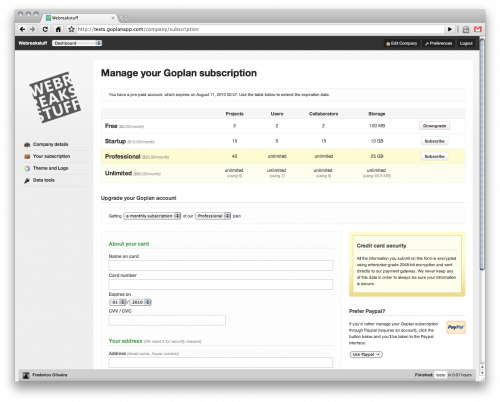Click the PayPal logo badge
This screenshot has height=402, width=500.
[x=456, y=327]
